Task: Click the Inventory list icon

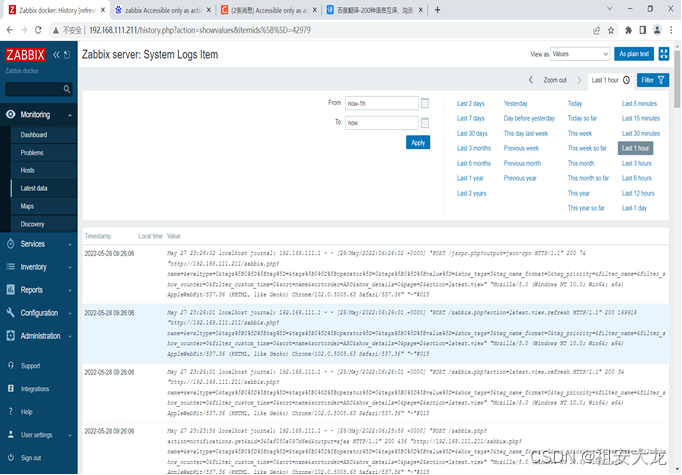Action: coord(11,267)
